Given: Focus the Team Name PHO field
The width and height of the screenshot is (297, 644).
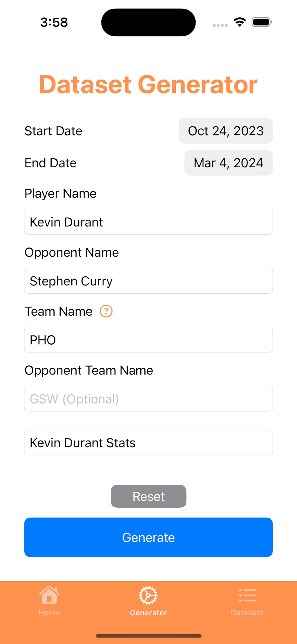Looking at the screenshot, I should coord(148,340).
